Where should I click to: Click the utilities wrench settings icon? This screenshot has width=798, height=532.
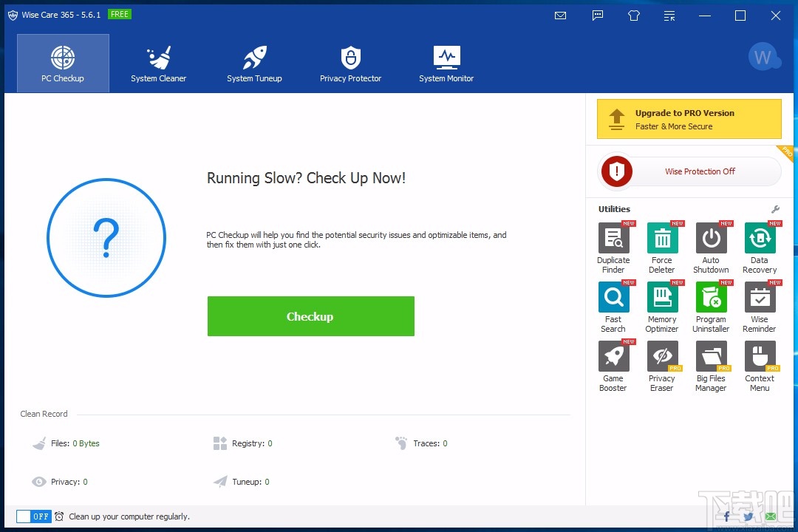[x=775, y=209]
